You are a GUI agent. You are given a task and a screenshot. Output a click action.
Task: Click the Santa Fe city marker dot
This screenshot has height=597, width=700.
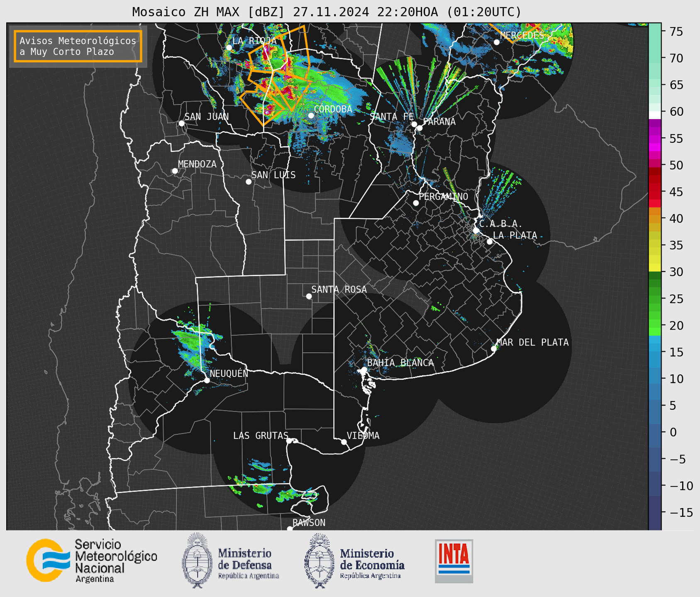414,124
